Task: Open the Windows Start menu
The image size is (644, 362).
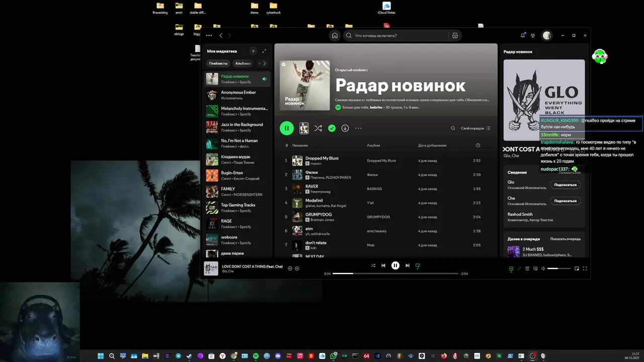Action: point(101,356)
